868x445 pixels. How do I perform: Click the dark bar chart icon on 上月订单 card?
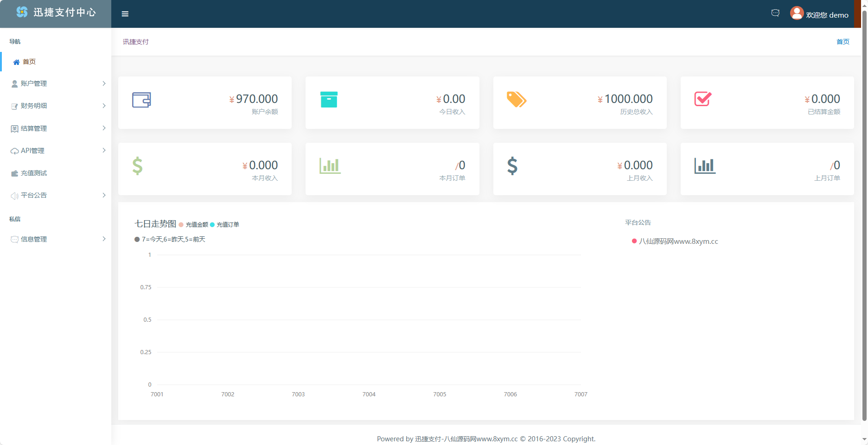(x=705, y=166)
